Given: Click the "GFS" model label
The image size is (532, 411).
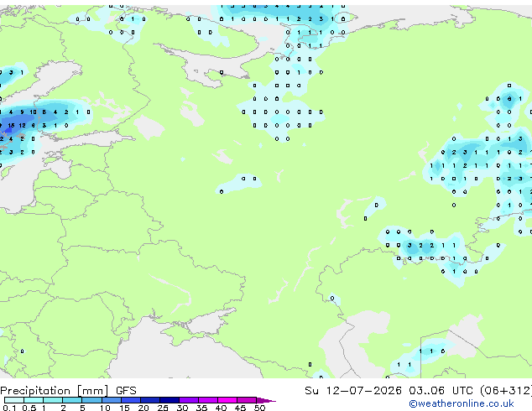Looking at the screenshot, I should tap(126, 391).
